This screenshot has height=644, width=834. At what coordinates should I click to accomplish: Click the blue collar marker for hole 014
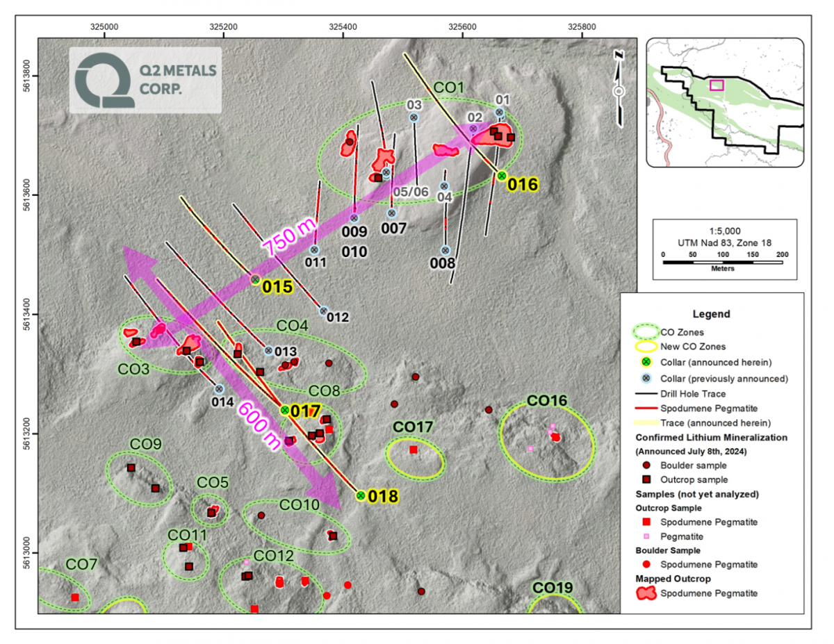coord(219,389)
